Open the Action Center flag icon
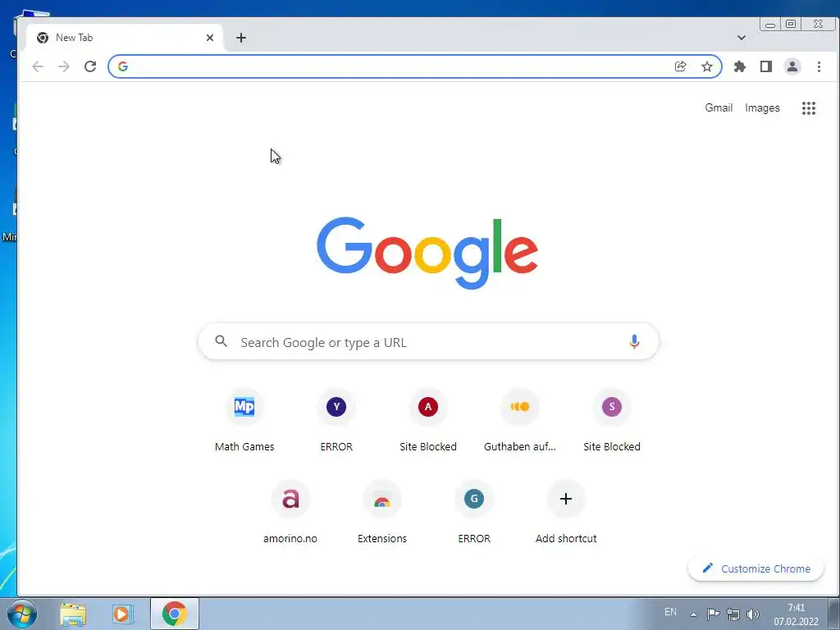840x630 pixels. pos(713,614)
